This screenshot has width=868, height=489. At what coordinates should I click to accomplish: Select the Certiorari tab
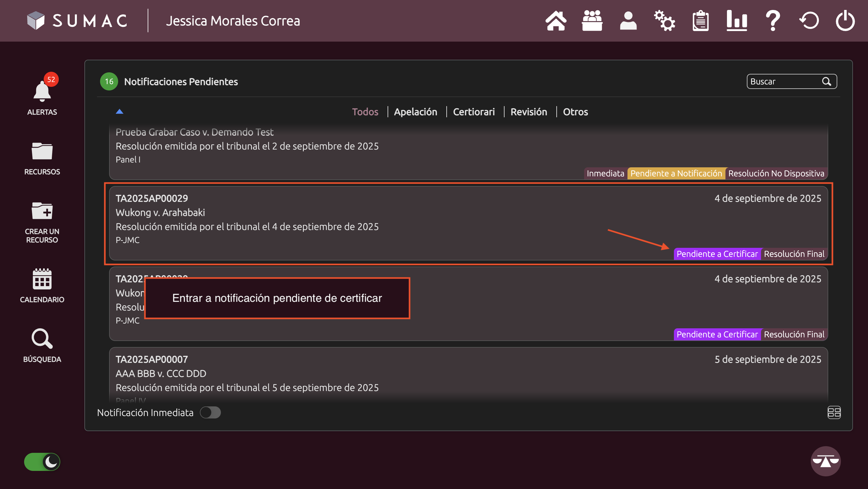coord(473,112)
